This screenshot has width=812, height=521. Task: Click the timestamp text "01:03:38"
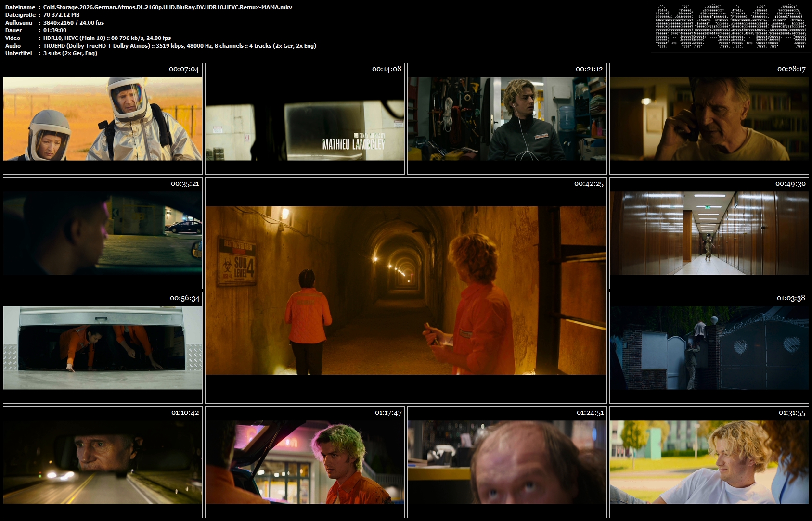(x=791, y=298)
